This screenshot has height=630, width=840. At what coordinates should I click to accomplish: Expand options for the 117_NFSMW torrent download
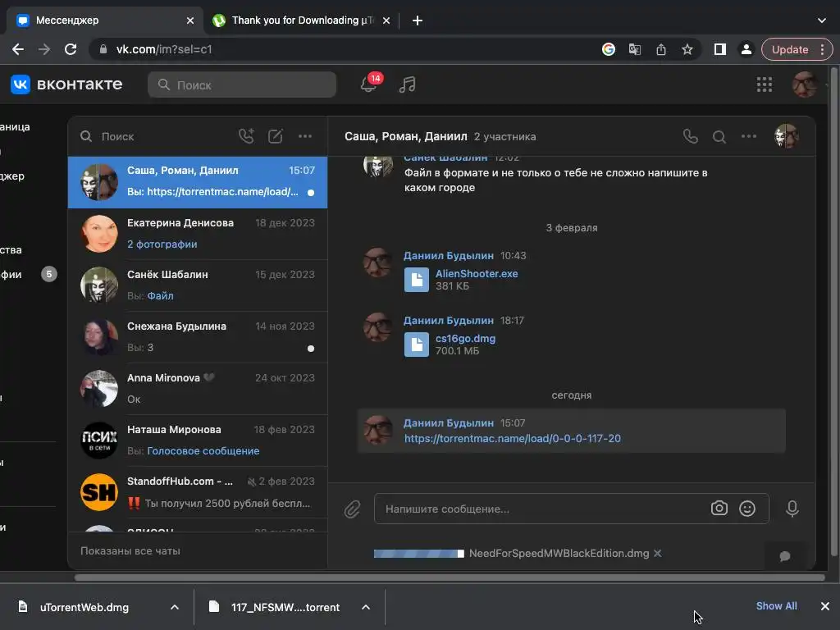[x=365, y=607]
